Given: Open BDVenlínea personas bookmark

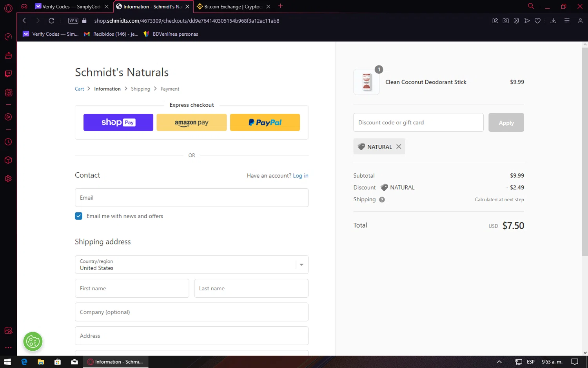Looking at the screenshot, I should 171,34.
